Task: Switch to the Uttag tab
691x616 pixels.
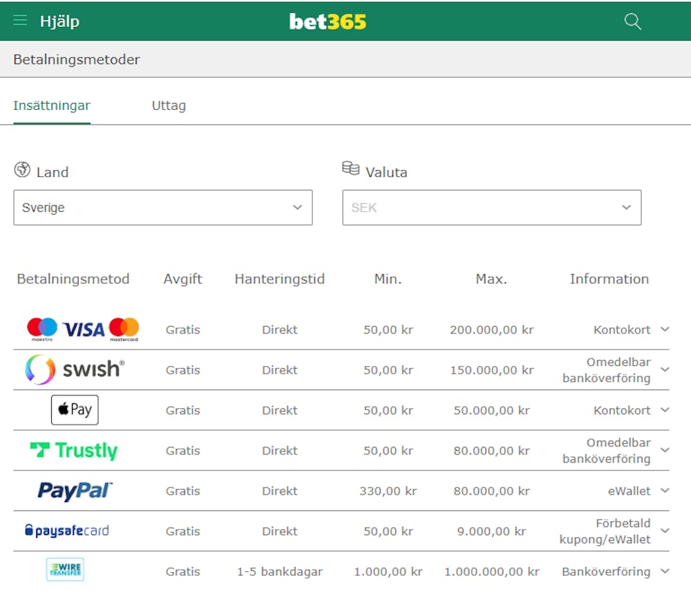Action: pos(169,106)
